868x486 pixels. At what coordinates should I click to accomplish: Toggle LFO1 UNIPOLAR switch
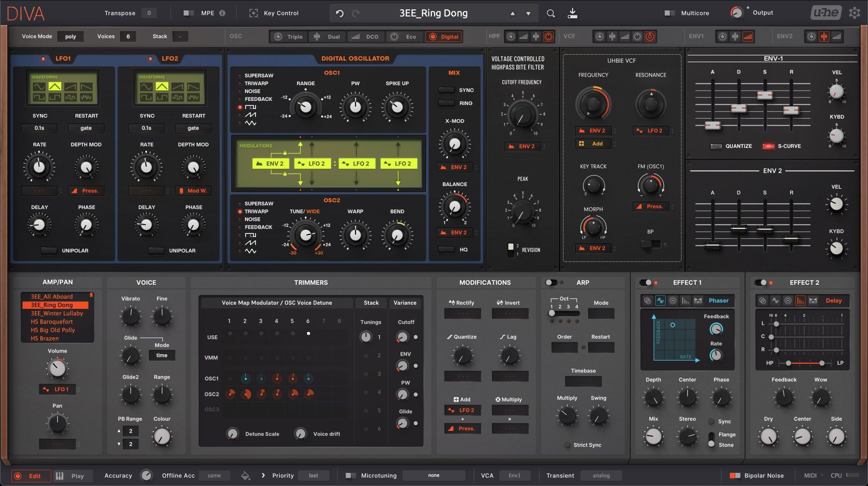[49, 250]
